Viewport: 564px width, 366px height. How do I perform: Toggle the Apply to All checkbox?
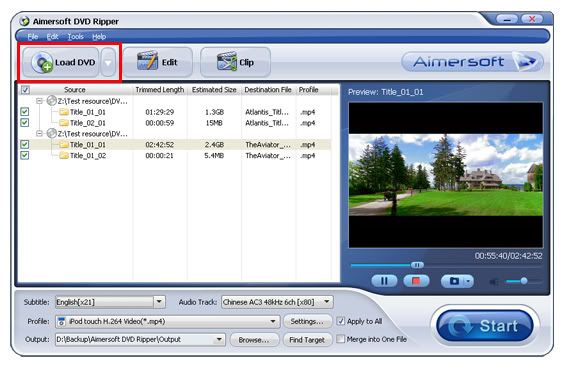[x=340, y=321]
